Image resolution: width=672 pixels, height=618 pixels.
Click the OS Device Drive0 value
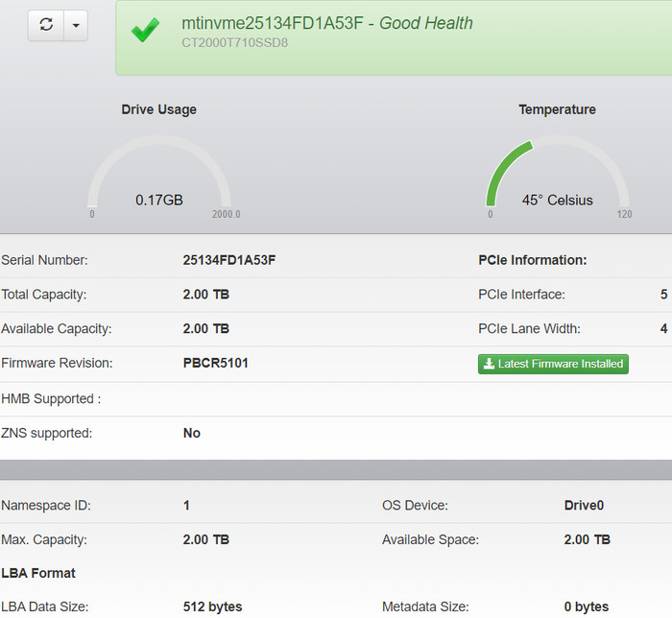click(x=584, y=506)
